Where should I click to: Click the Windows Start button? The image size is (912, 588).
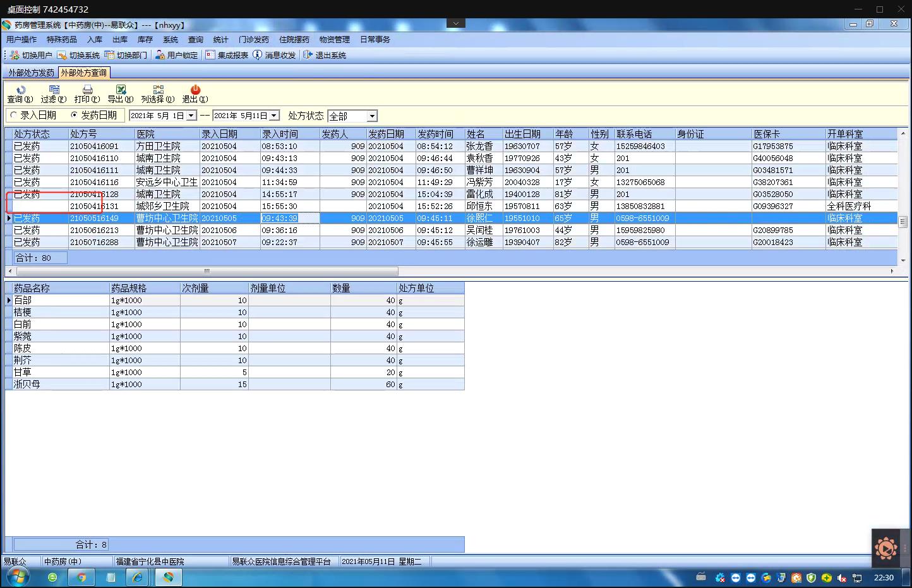[x=17, y=577]
